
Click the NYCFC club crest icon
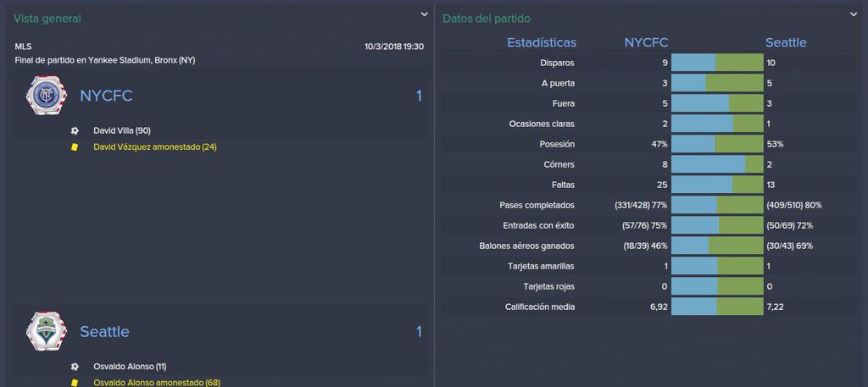tap(47, 96)
